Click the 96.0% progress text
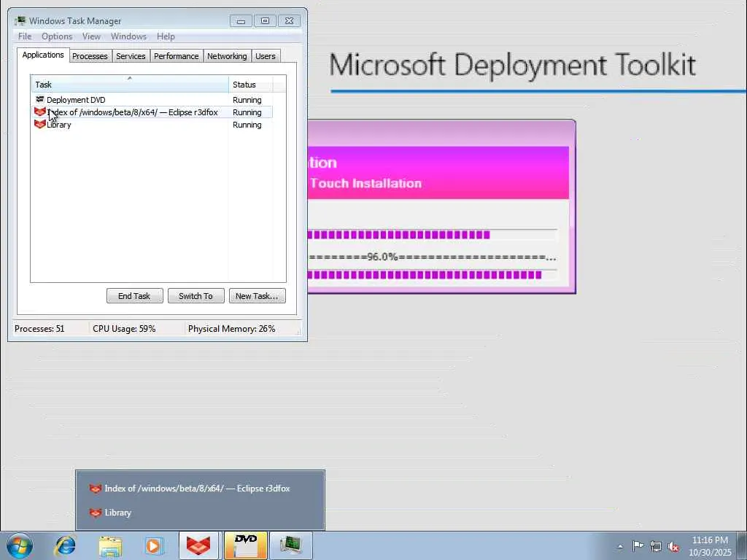The image size is (747, 560). (382, 257)
